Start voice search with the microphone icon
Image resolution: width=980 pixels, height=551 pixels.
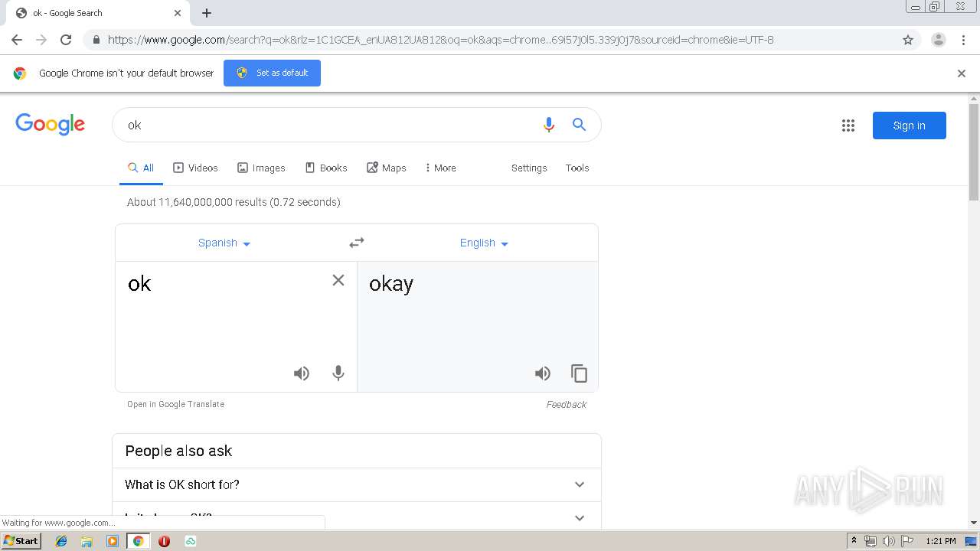pos(548,125)
